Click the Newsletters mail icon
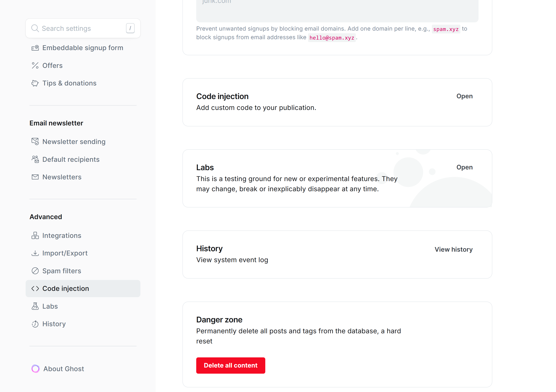556x392 pixels. 35,177
